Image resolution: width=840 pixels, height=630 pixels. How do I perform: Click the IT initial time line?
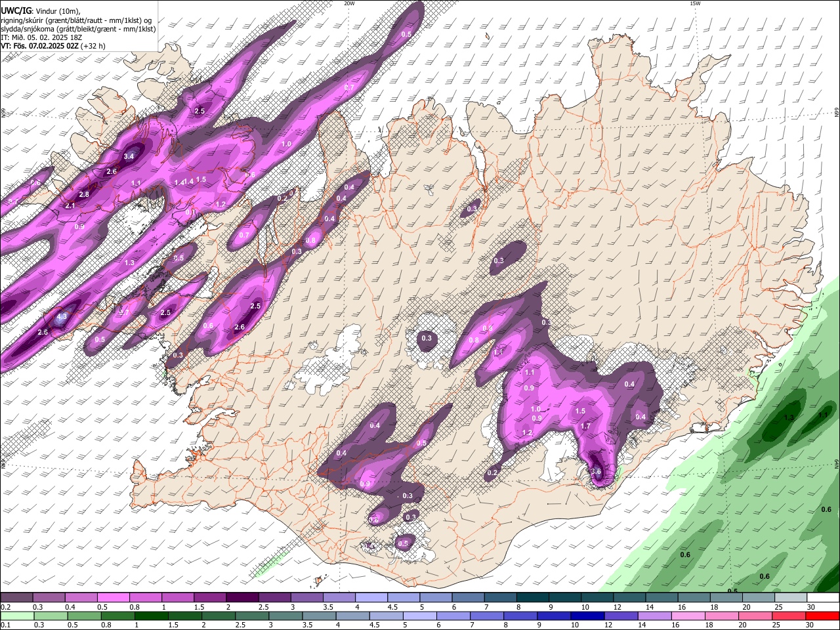click(x=42, y=37)
